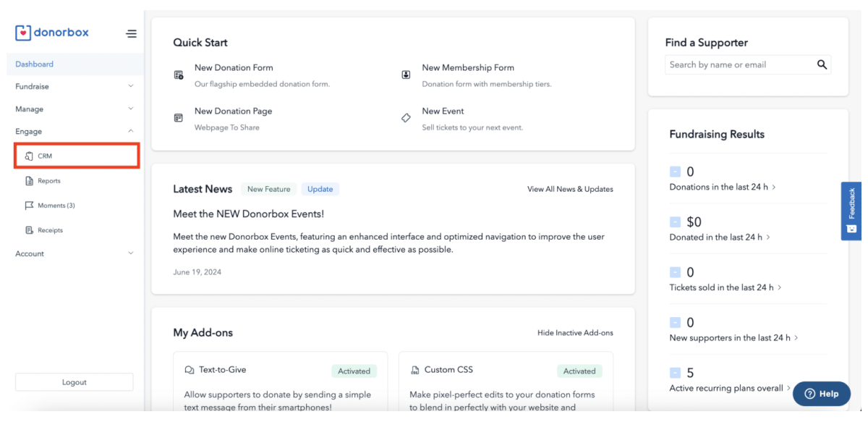Open the New Donation Page link
This screenshot has width=868, height=430.
tap(233, 111)
